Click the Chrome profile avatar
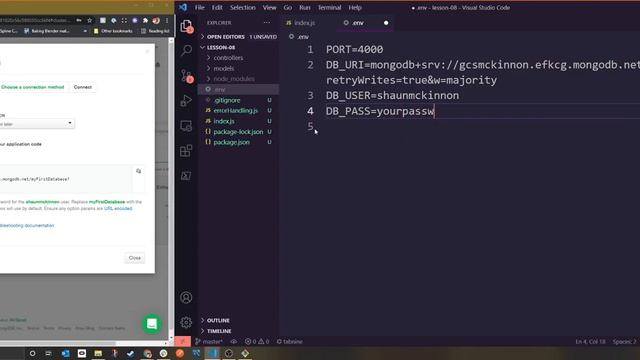The height and width of the screenshot is (360, 640). [x=156, y=20]
